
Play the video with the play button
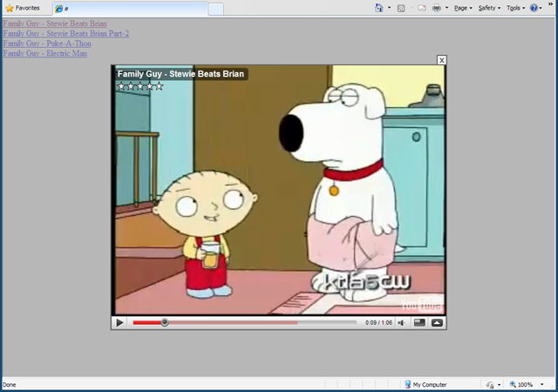pyautogui.click(x=120, y=322)
